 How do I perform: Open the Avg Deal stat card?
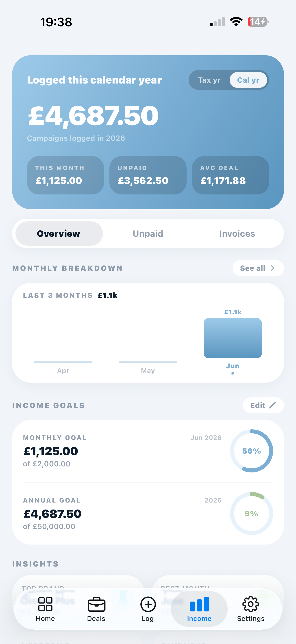[x=230, y=175]
